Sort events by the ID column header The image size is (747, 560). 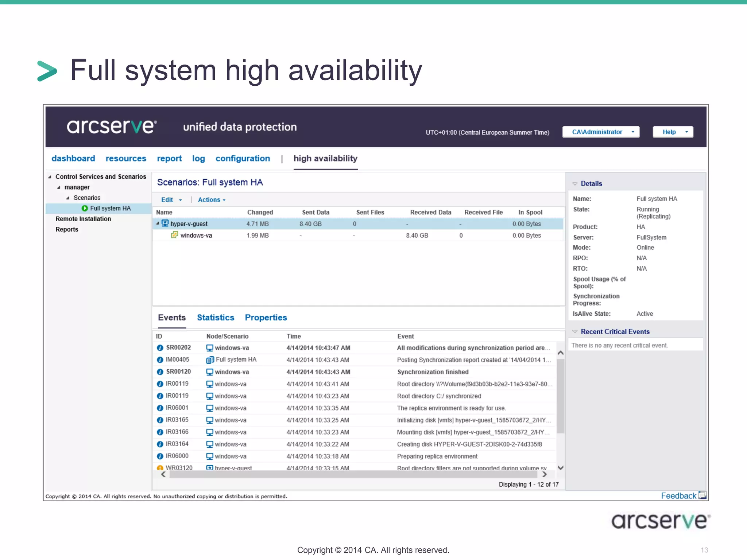tap(159, 336)
